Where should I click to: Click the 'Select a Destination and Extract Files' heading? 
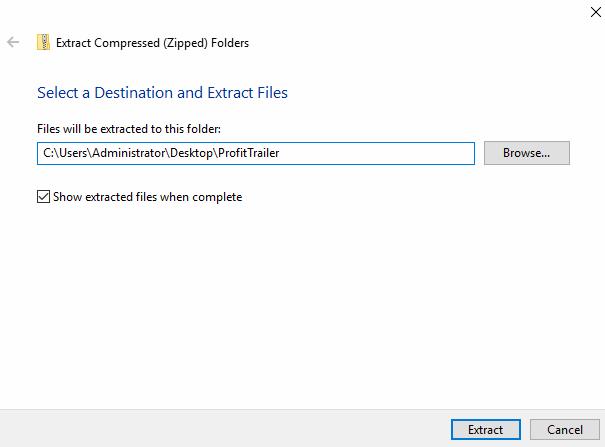click(x=162, y=93)
